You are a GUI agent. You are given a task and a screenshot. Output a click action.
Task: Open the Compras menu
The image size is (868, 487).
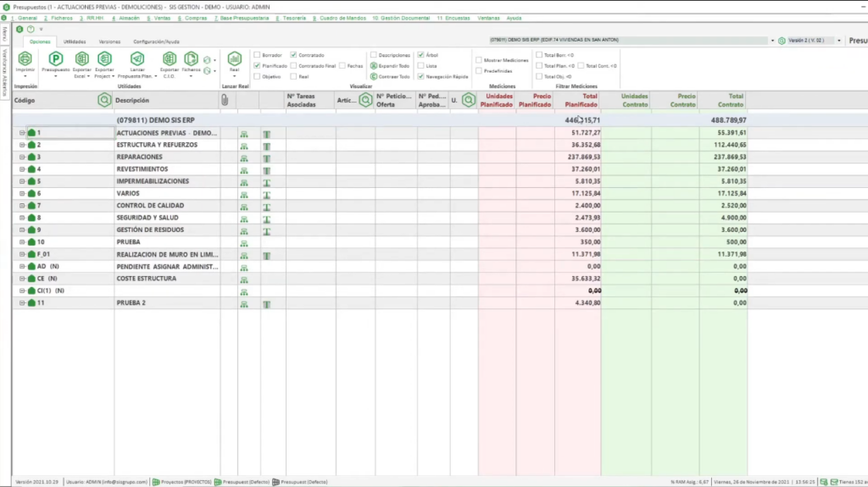[192, 18]
